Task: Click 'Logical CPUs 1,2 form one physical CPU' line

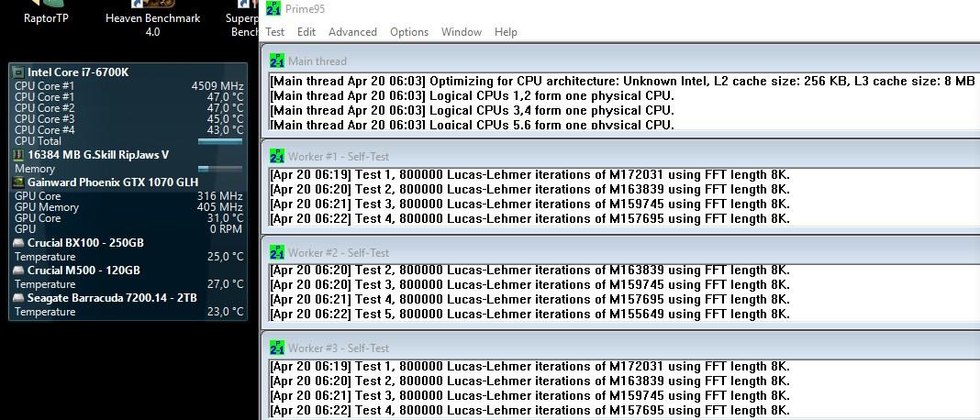Action: pos(473,96)
